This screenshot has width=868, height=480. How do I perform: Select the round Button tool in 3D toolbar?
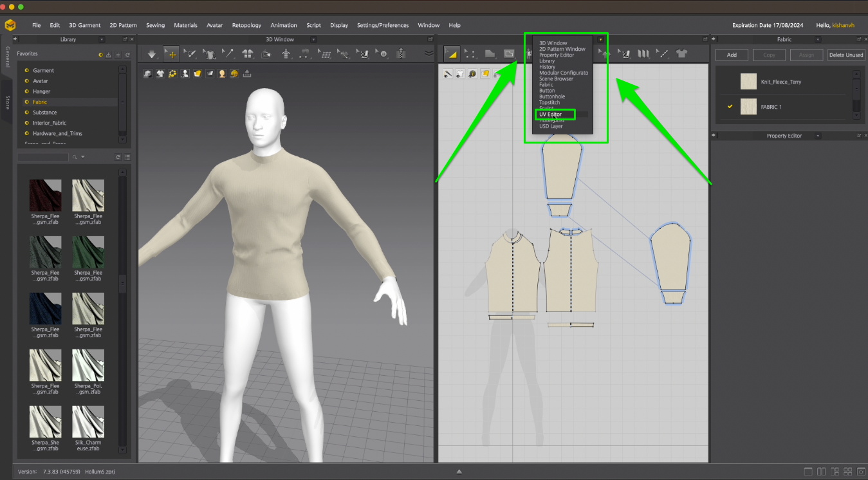[383, 54]
